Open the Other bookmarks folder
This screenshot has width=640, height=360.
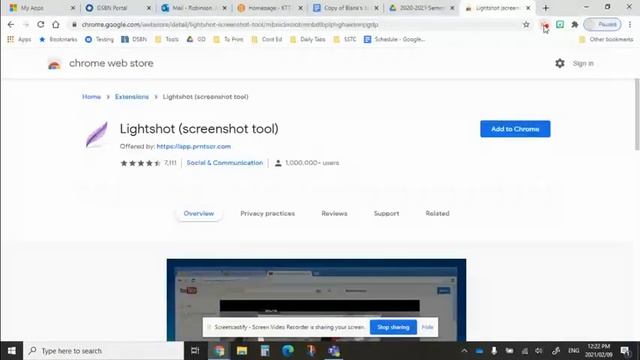pos(606,39)
